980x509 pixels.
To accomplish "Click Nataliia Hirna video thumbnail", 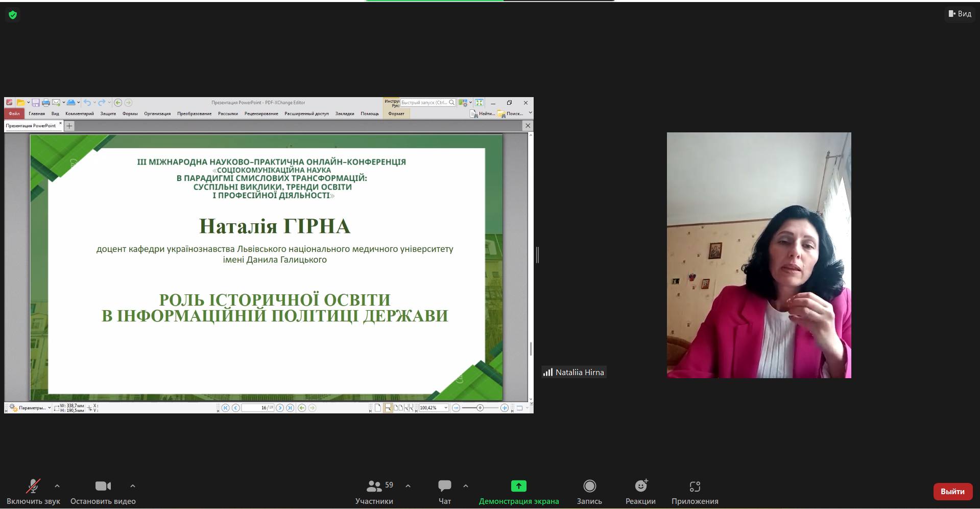I will [759, 255].
